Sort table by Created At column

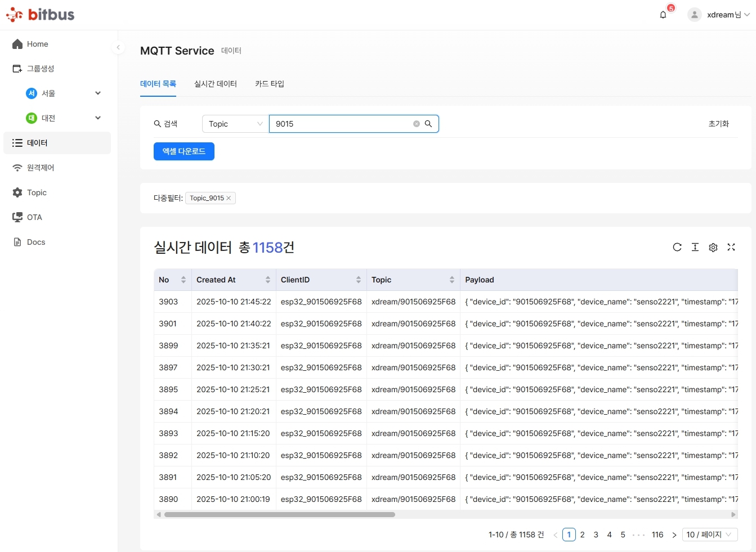click(267, 280)
